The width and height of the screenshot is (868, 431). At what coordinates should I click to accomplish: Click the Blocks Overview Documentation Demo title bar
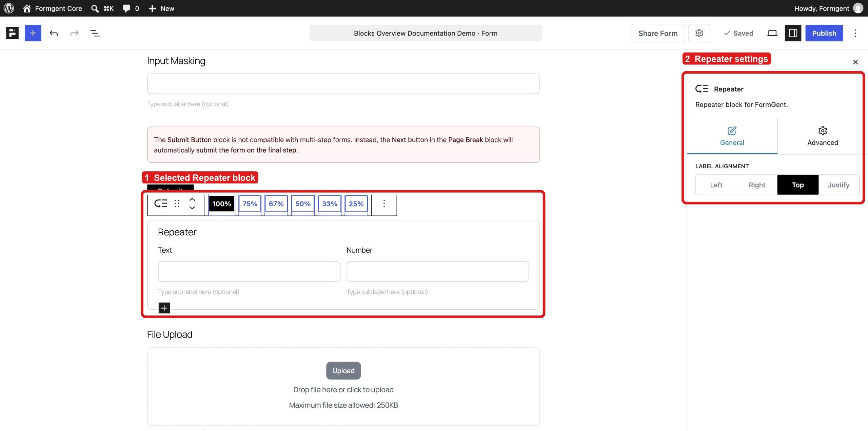click(x=426, y=33)
